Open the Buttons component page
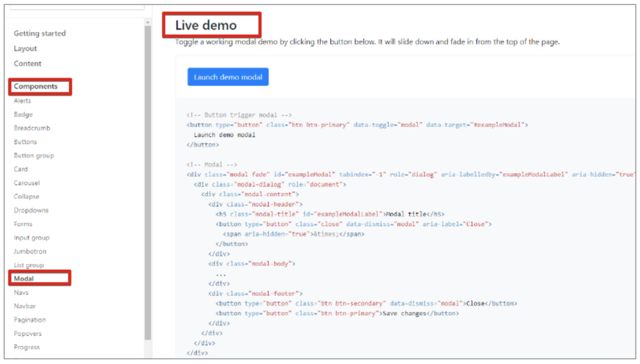Image resolution: width=640 pixels, height=364 pixels. click(26, 142)
